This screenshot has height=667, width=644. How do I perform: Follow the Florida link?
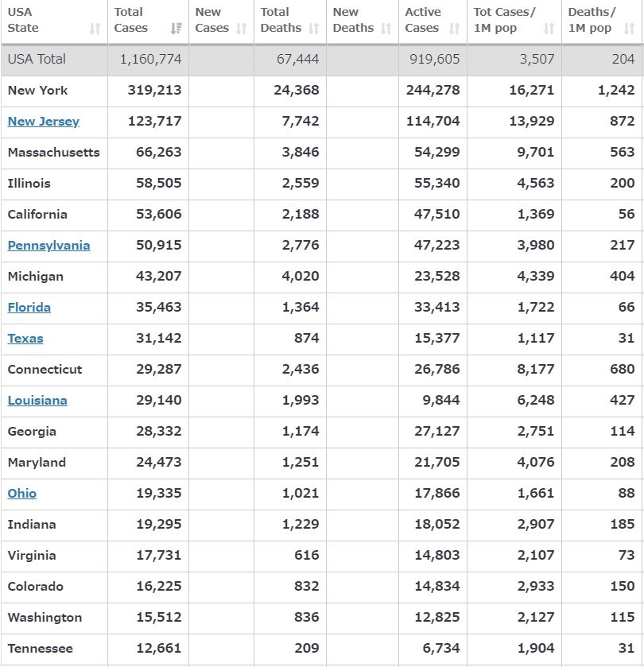pyautogui.click(x=29, y=308)
